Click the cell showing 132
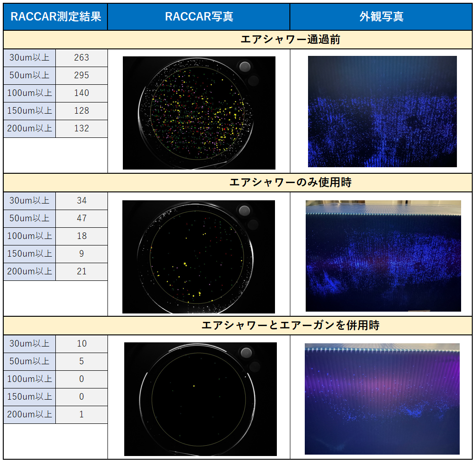 (x=81, y=129)
